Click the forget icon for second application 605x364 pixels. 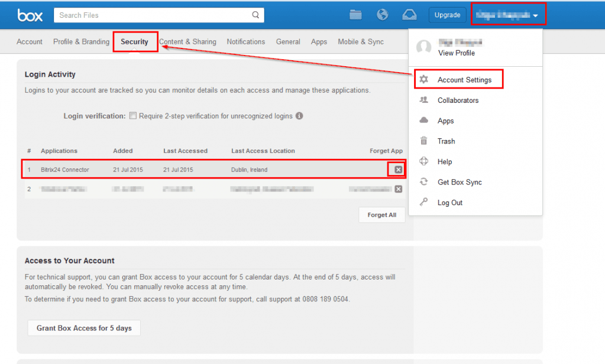tap(399, 189)
